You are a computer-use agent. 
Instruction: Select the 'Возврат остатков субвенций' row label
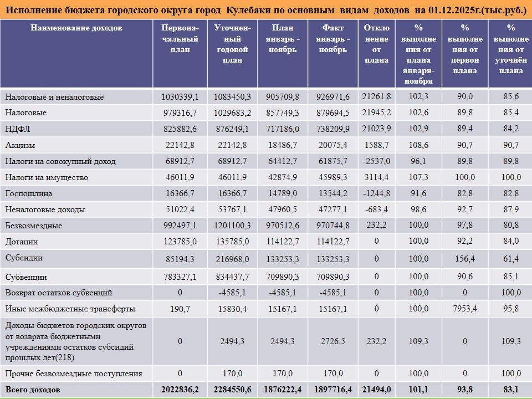tap(59, 293)
